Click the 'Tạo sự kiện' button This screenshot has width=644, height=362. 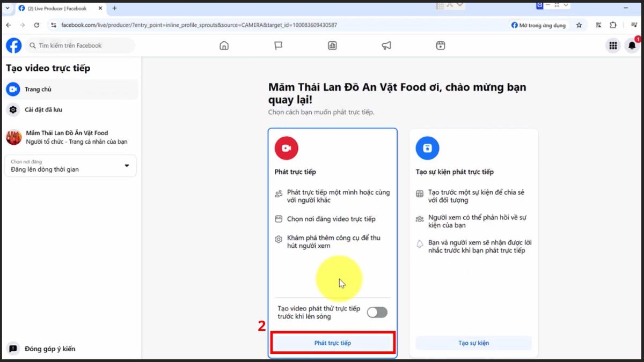pyautogui.click(x=473, y=343)
